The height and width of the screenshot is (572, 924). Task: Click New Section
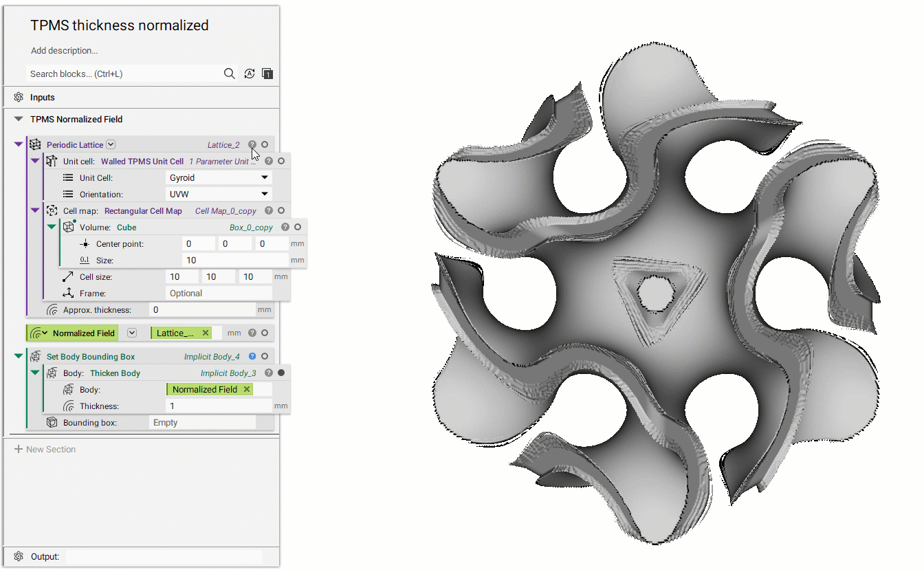click(45, 448)
